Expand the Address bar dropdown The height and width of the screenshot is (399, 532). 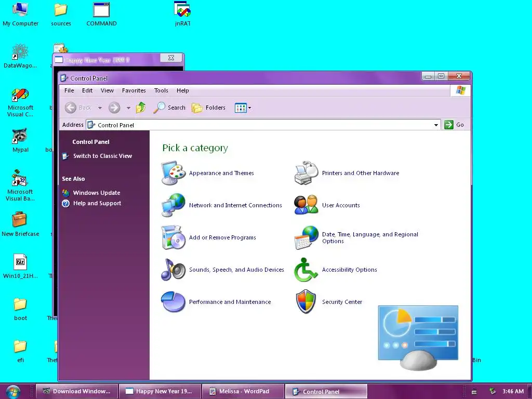tap(436, 125)
